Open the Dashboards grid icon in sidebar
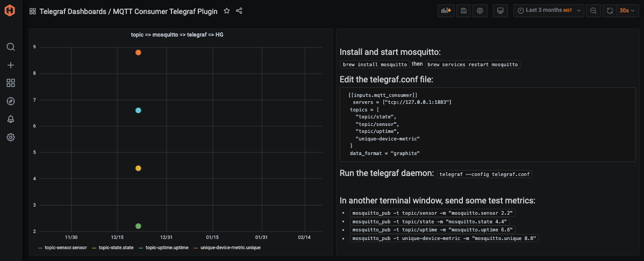The image size is (644, 261). (11, 83)
